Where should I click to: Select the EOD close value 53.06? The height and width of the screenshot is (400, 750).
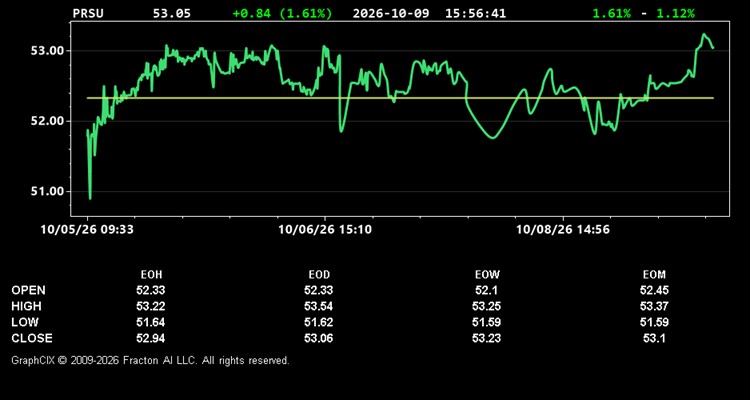(x=319, y=338)
